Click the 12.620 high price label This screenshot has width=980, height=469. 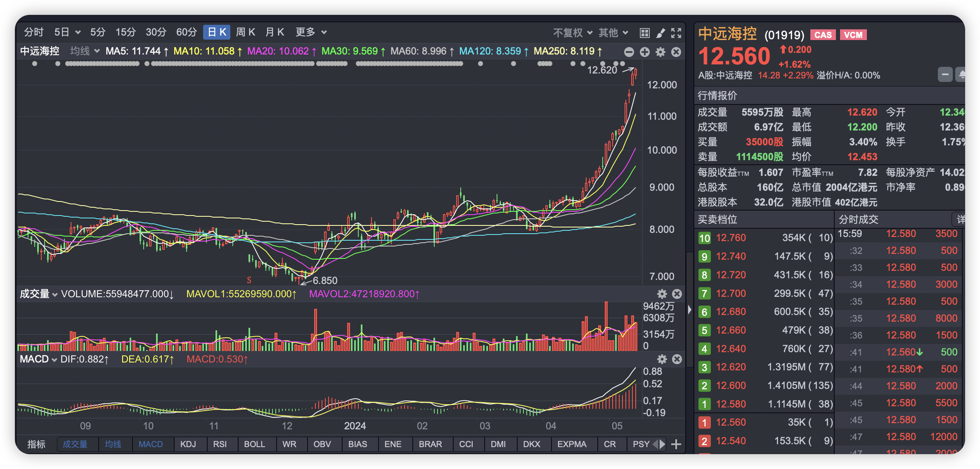point(602,70)
